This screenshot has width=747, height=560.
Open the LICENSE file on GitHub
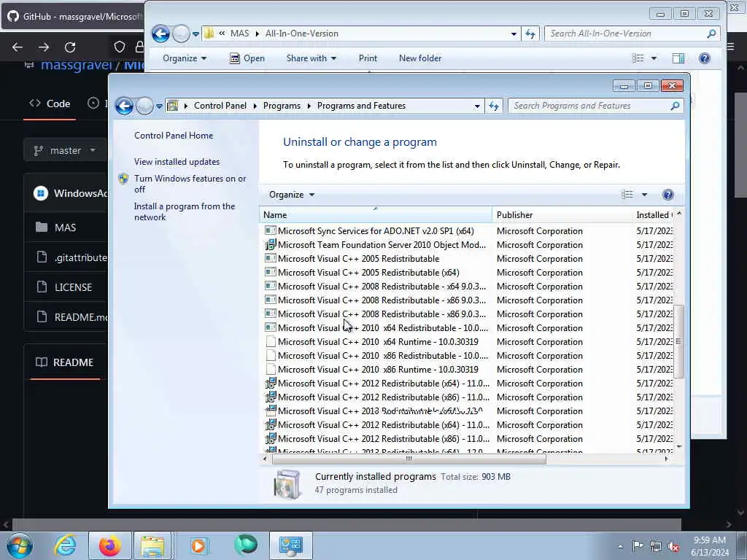click(x=73, y=287)
